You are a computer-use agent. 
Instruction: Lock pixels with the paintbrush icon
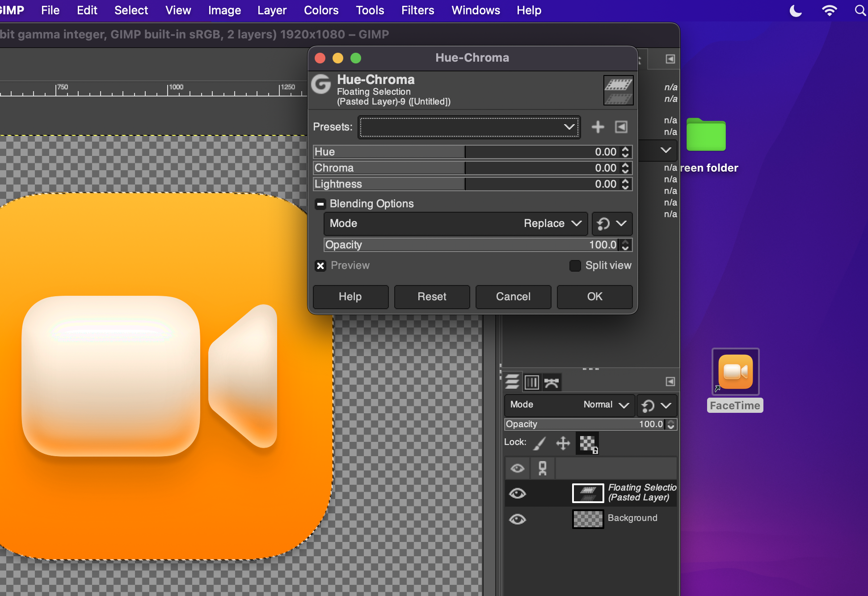coord(540,443)
